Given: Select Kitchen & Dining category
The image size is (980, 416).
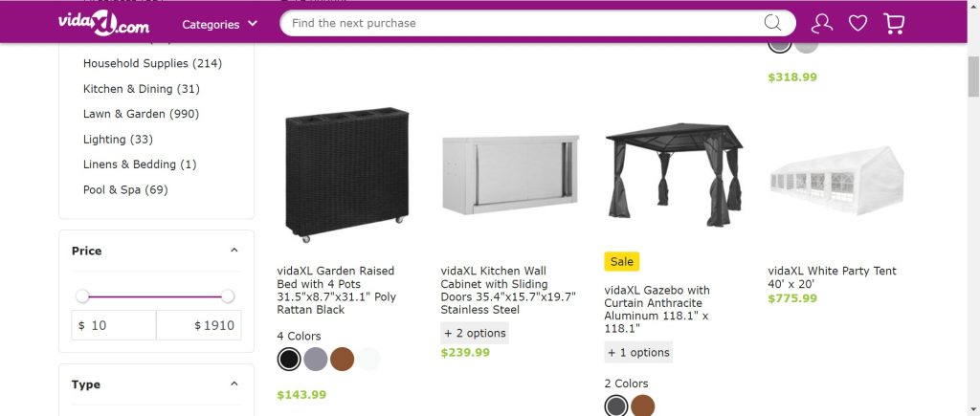Looking at the screenshot, I should pos(141,89).
